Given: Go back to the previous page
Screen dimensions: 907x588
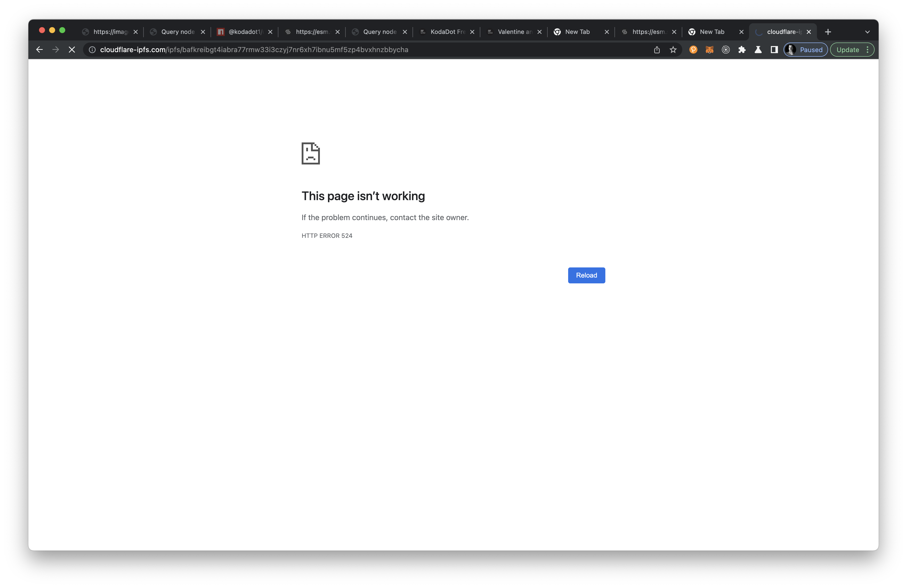Looking at the screenshot, I should pyautogui.click(x=39, y=50).
